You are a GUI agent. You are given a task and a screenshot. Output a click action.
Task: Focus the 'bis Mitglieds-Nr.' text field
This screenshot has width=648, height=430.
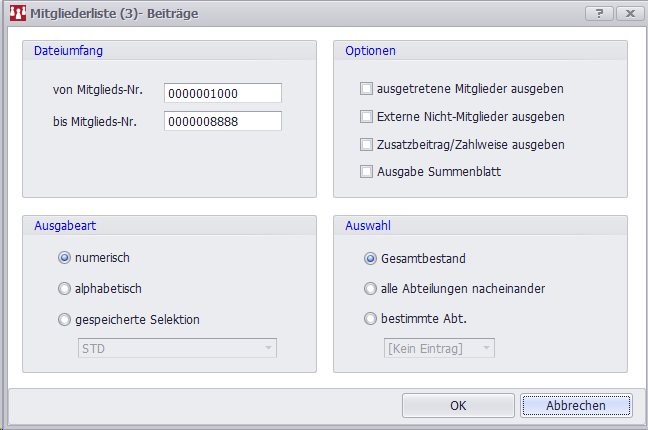223,121
